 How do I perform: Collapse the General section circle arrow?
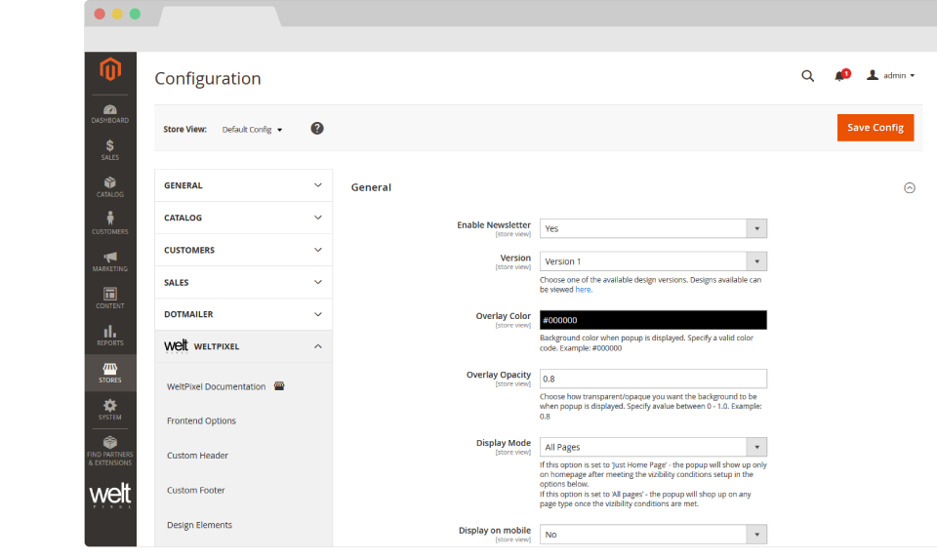point(910,188)
